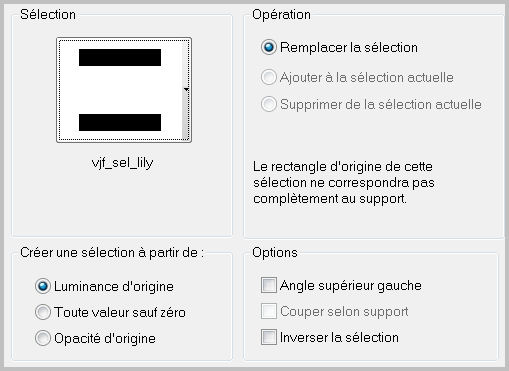Screen dimensions: 509x371
Task: Click the lower black bar in preview
Action: pos(120,122)
